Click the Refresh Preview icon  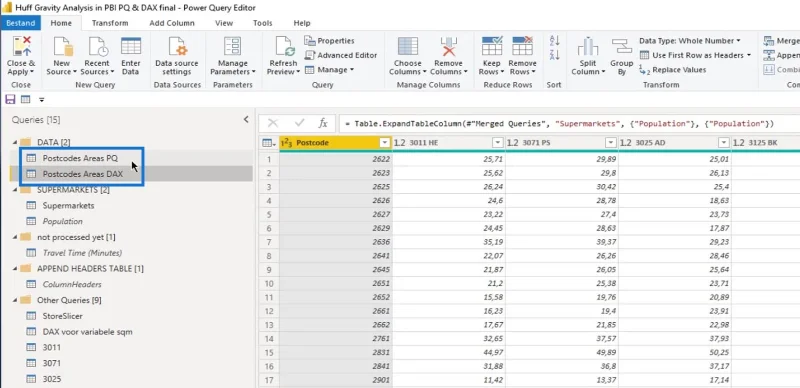(x=284, y=46)
